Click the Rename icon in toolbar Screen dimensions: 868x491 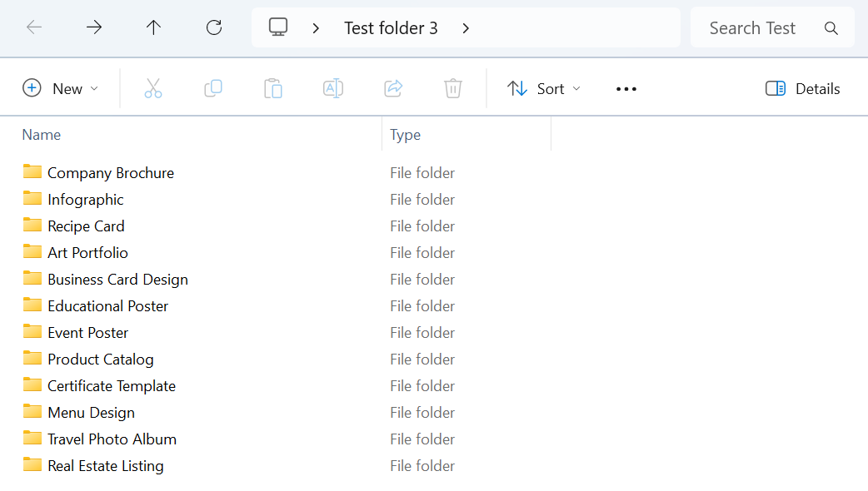pyautogui.click(x=333, y=88)
